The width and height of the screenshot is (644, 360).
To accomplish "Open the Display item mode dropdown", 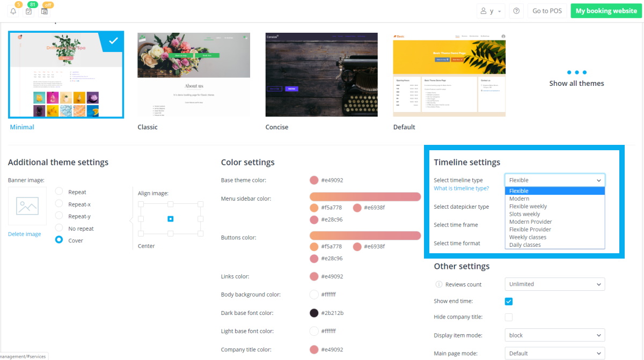I will pyautogui.click(x=554, y=335).
